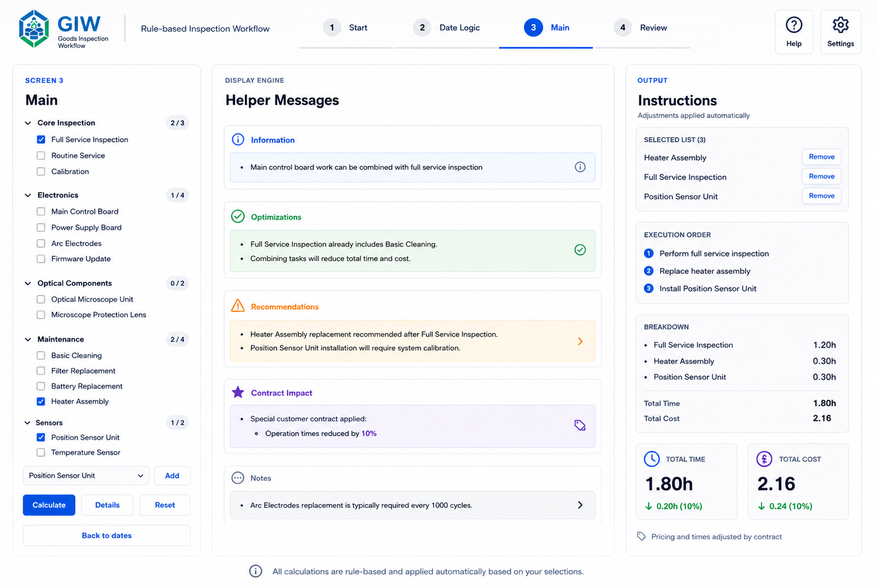878x588 pixels.
Task: Remove Position Sensor Unit from selected list
Action: click(821, 196)
